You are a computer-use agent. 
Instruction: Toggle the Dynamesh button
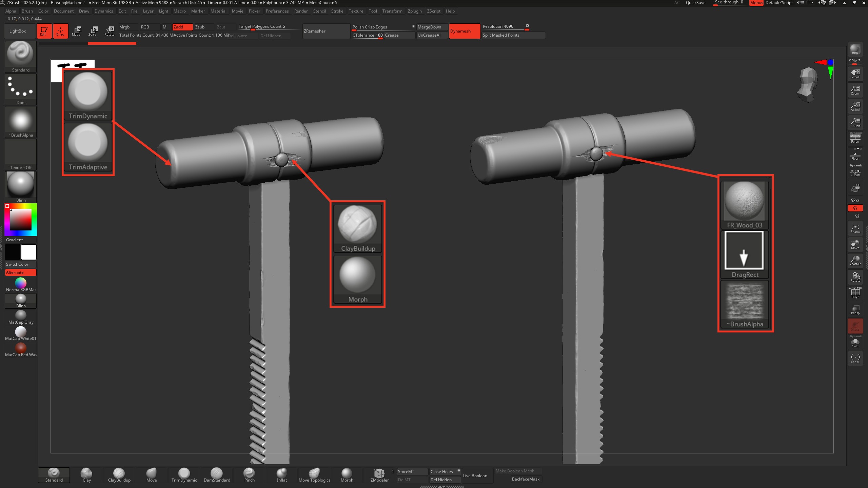pos(465,31)
